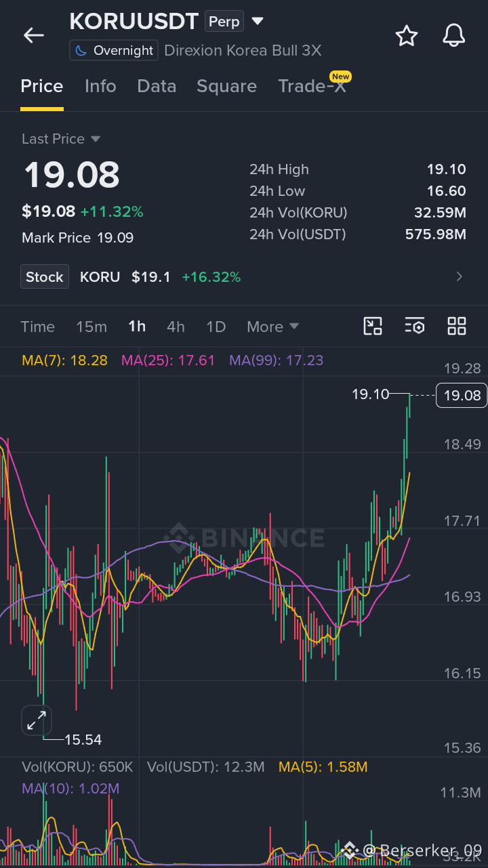The width and height of the screenshot is (488, 868).
Task: Tap the Vol(KORU): 650K label
Action: click(77, 767)
